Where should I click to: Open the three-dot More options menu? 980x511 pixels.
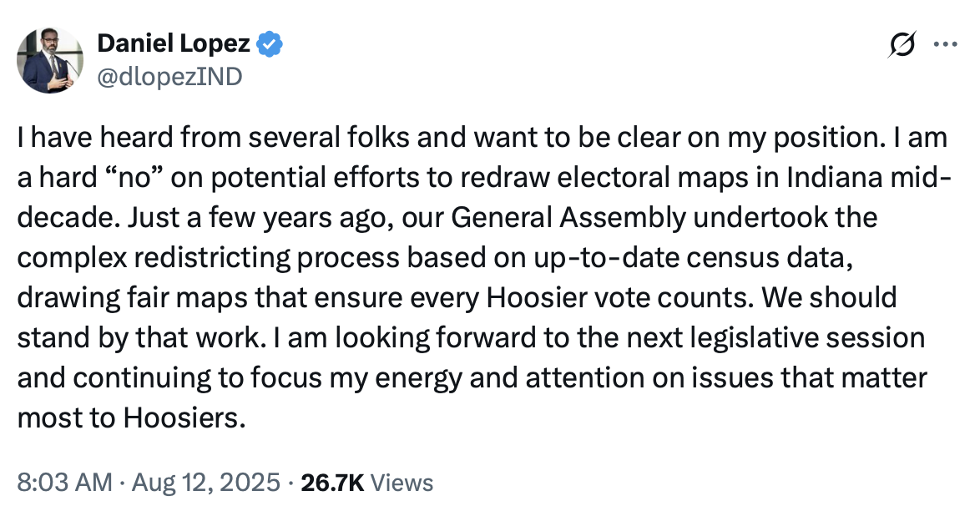[945, 45]
